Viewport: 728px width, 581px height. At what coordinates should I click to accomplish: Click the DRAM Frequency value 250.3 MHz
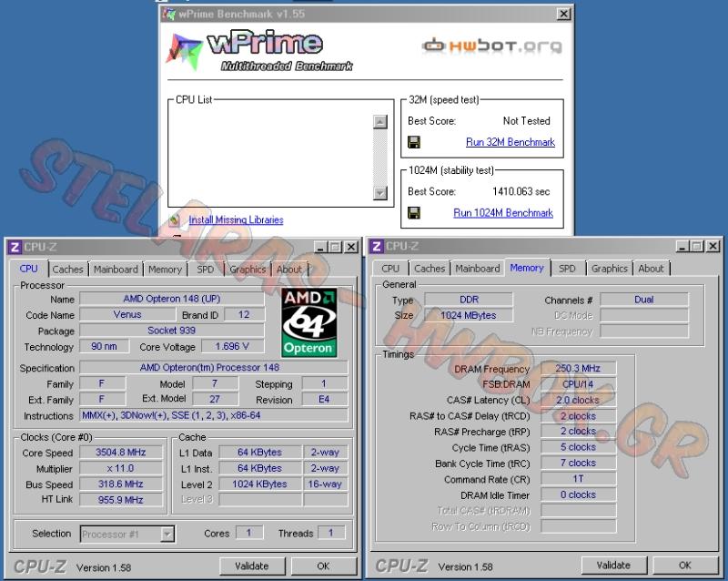click(578, 368)
